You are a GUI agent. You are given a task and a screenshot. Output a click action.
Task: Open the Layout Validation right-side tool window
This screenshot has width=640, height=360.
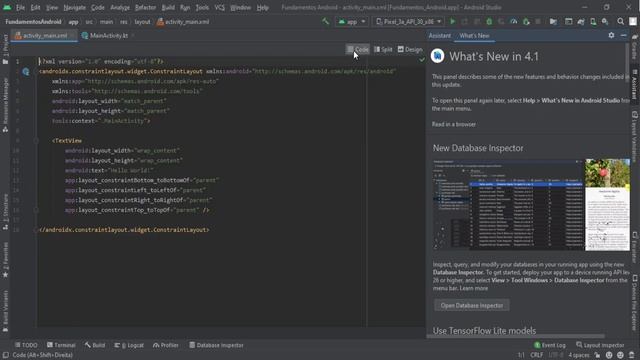(635, 137)
